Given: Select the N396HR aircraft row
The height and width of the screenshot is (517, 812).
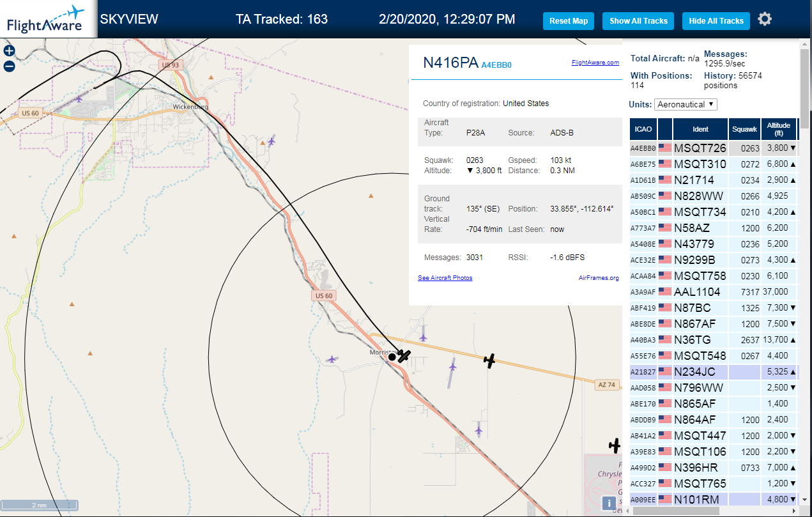Looking at the screenshot, I should 713,468.
